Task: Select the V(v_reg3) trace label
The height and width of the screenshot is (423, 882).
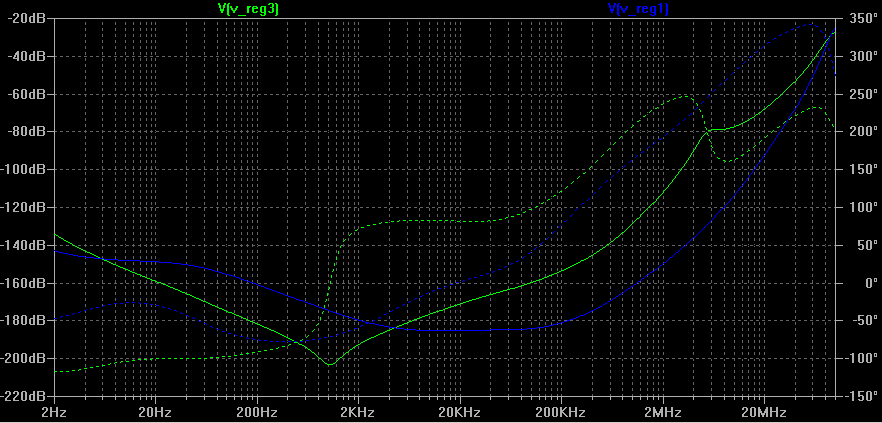Action: pyautogui.click(x=248, y=9)
